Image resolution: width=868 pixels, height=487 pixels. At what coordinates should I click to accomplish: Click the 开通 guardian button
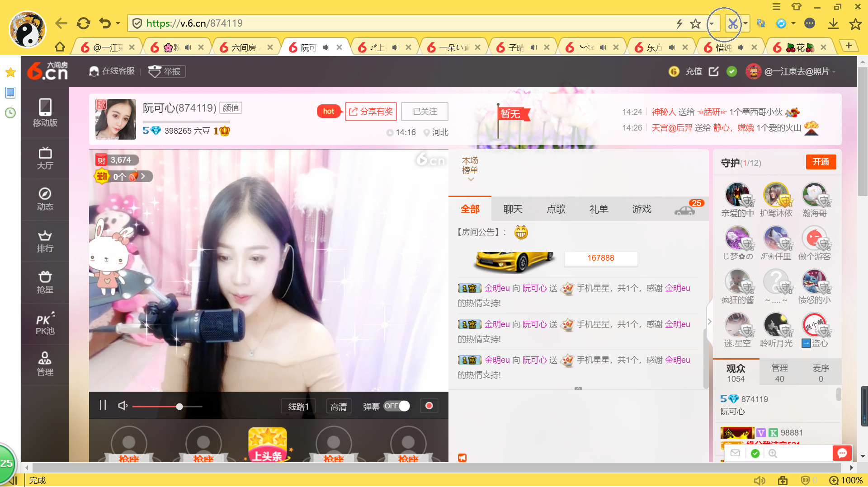tap(821, 162)
